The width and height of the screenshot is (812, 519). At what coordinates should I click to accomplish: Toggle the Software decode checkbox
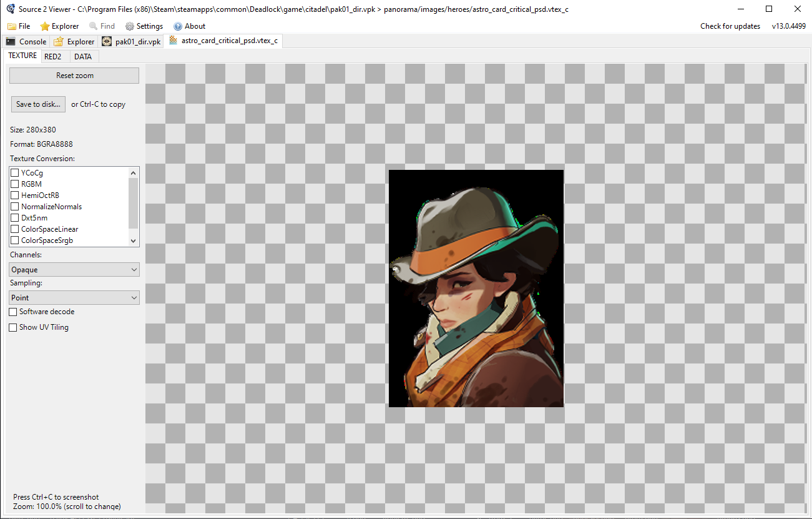click(13, 312)
